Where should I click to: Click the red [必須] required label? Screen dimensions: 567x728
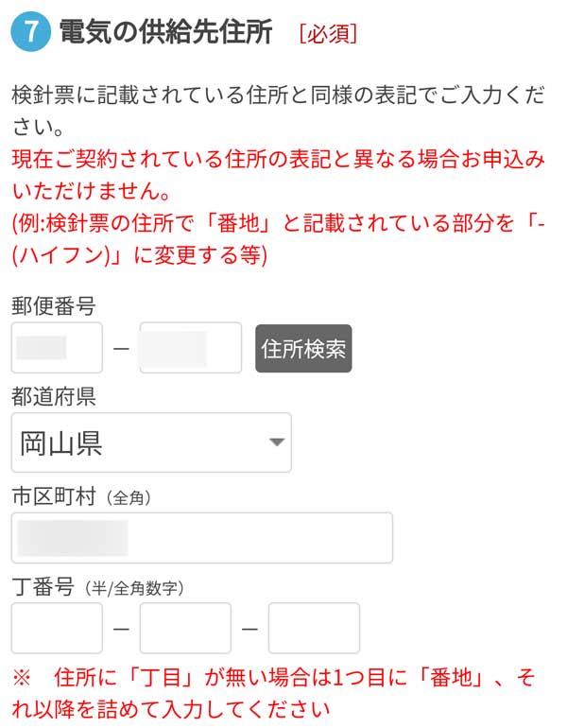327,34
